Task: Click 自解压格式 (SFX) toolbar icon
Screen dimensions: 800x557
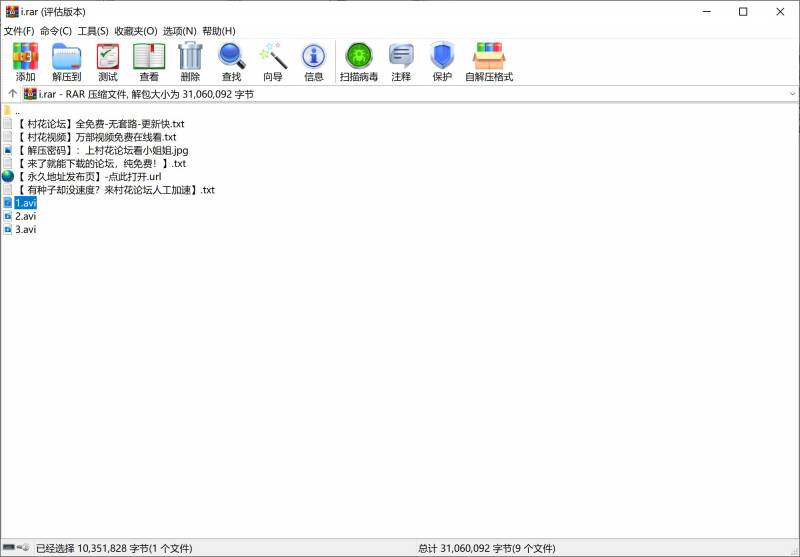Action: tap(489, 62)
